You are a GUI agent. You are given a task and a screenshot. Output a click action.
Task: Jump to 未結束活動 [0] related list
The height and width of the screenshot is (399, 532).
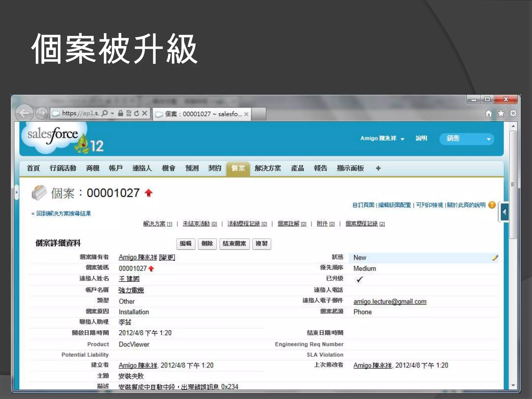(200, 224)
